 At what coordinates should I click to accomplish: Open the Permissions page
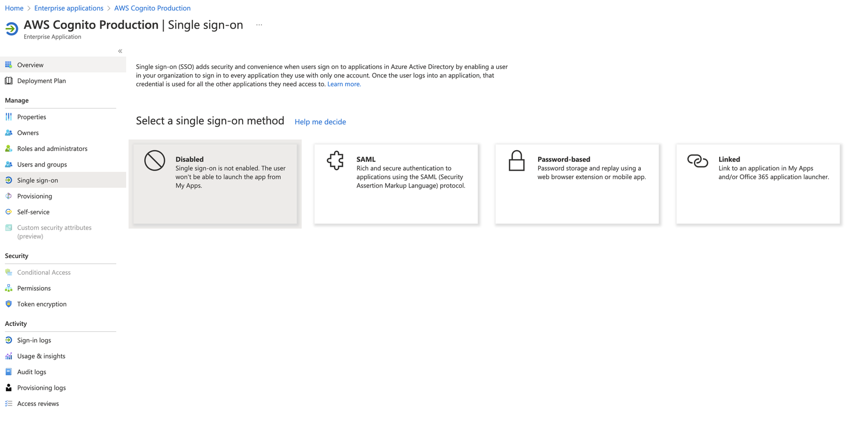(x=34, y=288)
